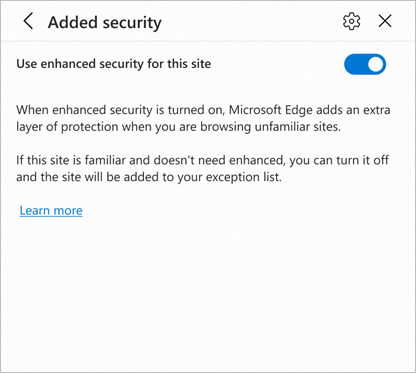Click the cog icon beside the close button
This screenshot has height=373, width=416.
(352, 22)
